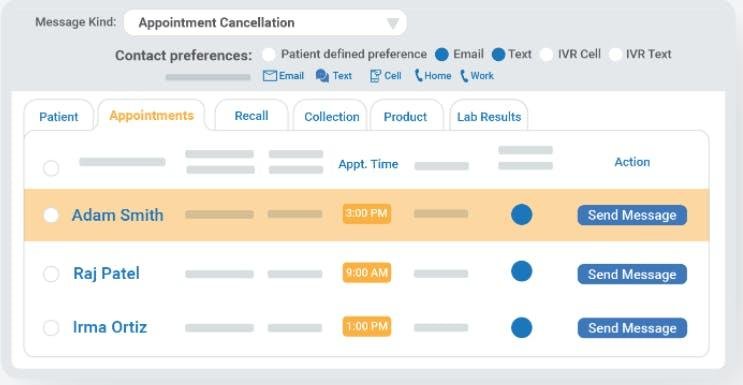The width and height of the screenshot is (743, 385).
Task: Click blue status dot for Raj Patel
Action: 522,271
